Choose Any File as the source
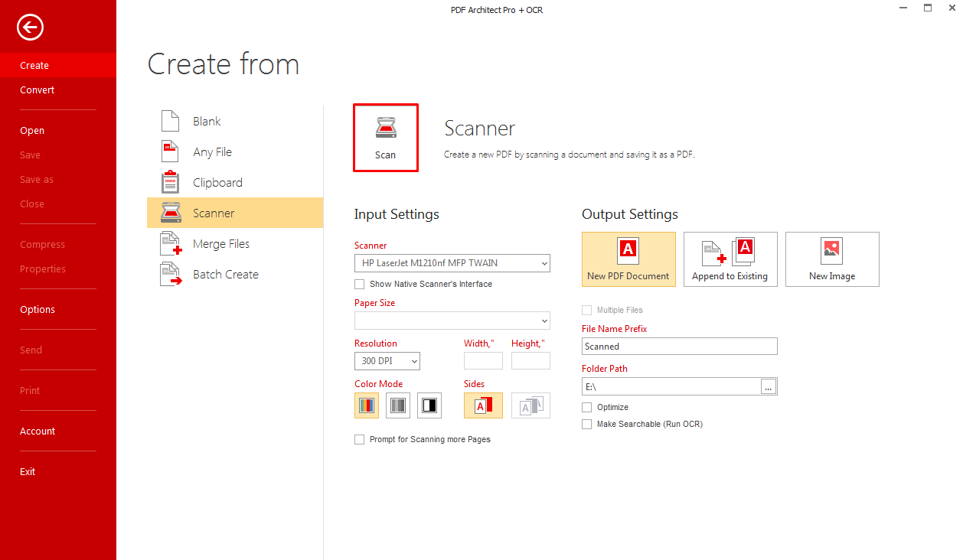The image size is (963, 560). point(235,151)
